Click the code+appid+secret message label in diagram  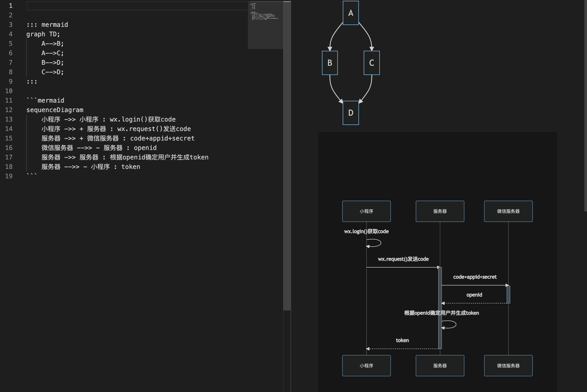475,277
